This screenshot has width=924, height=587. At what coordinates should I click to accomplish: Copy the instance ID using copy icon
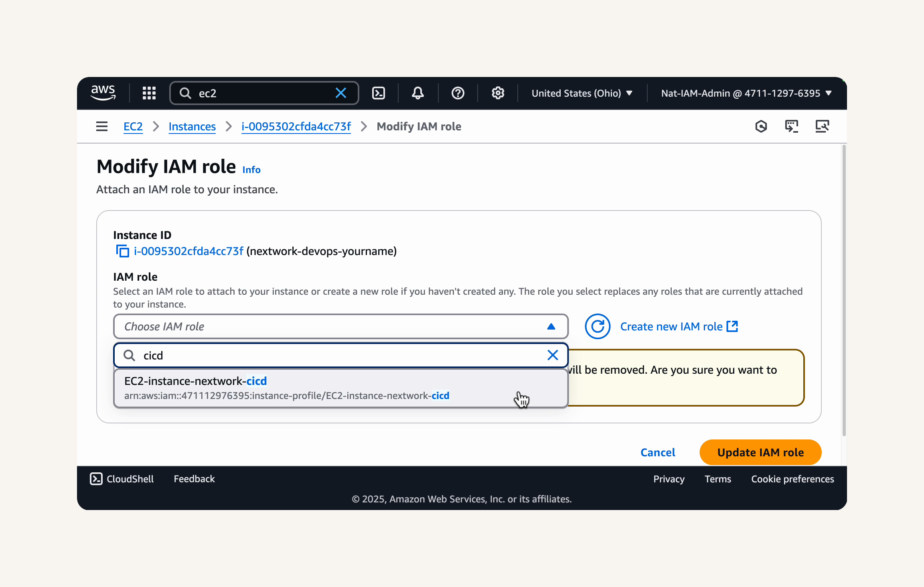[122, 251]
